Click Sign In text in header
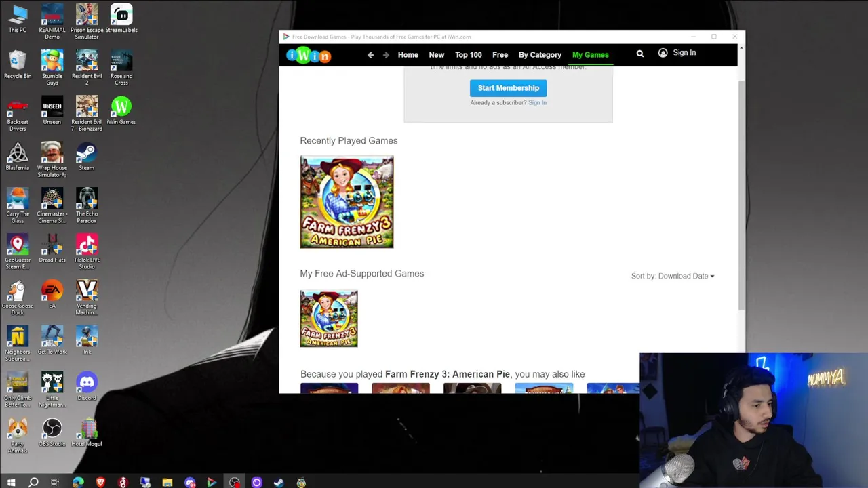 click(x=684, y=53)
